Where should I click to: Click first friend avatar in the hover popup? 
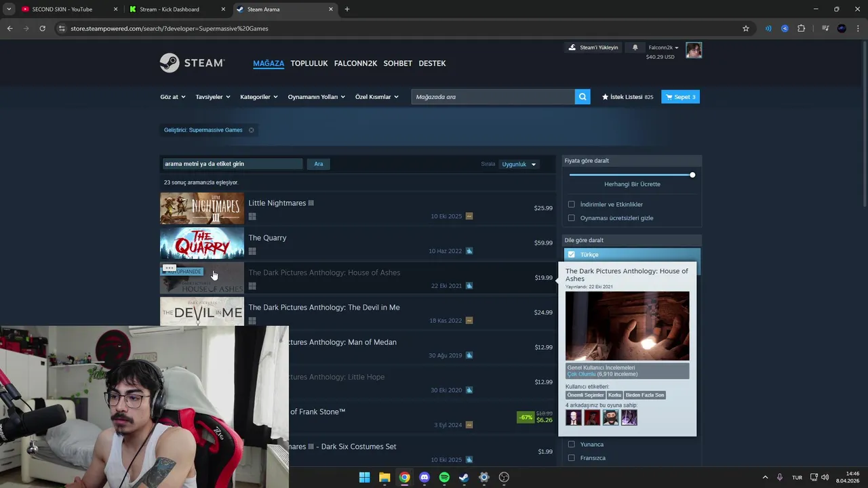(x=574, y=418)
